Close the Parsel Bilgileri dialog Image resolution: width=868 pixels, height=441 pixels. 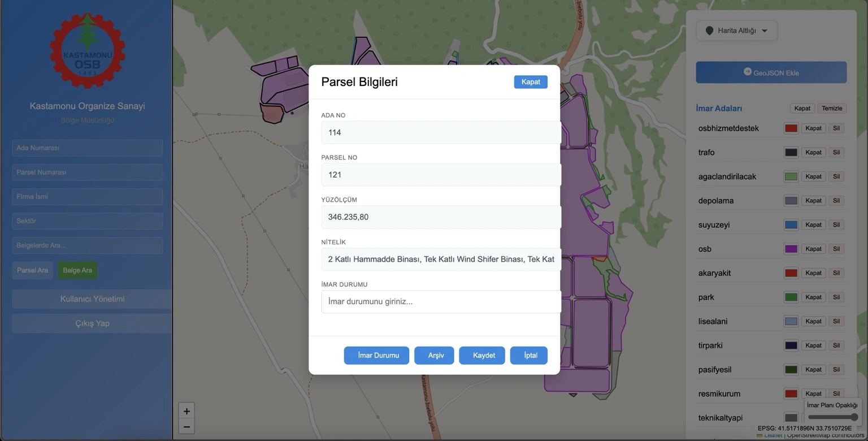[x=530, y=82]
